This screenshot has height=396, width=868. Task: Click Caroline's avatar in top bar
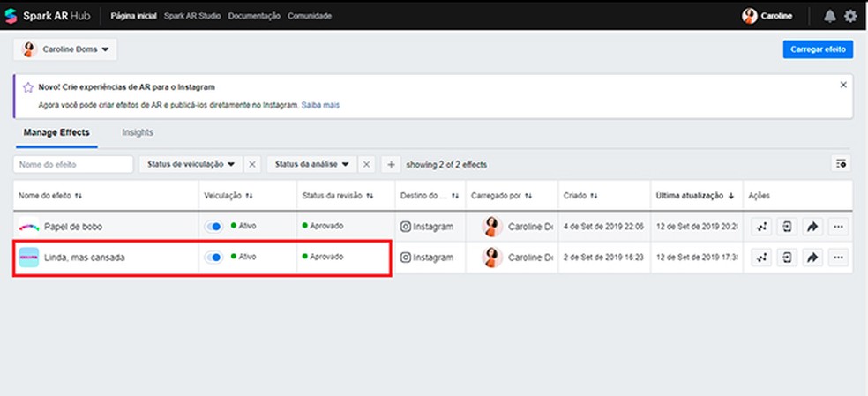tap(750, 16)
